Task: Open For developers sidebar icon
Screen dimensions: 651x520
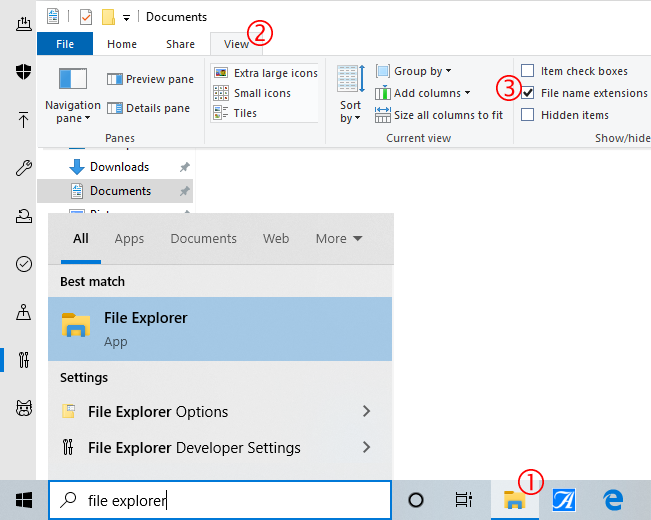Action: [x=24, y=360]
